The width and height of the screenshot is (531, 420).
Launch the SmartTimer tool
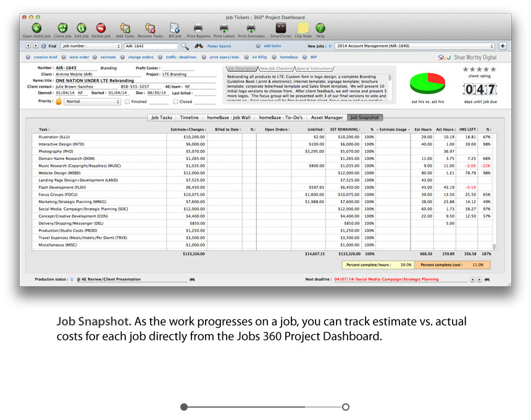tap(280, 28)
